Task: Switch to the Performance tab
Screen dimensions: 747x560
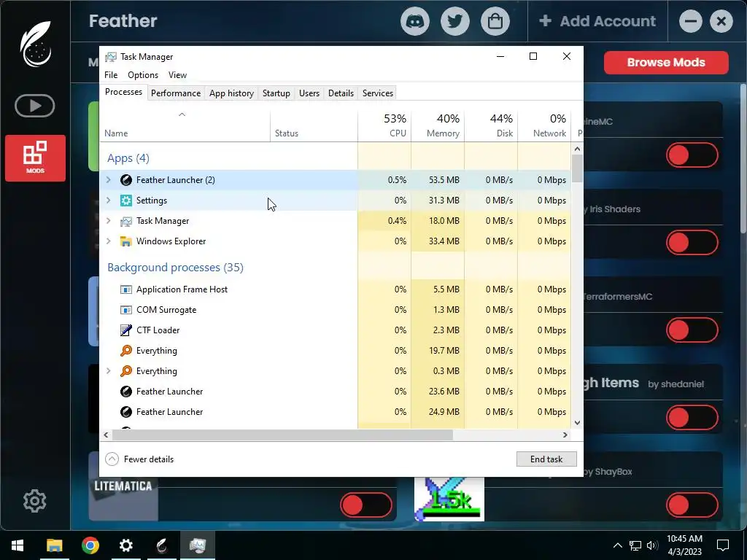Action: pyautogui.click(x=176, y=93)
